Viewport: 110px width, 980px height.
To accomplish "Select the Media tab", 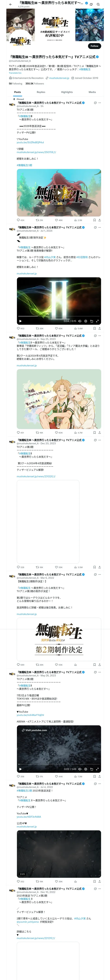I will [x=92, y=92].
